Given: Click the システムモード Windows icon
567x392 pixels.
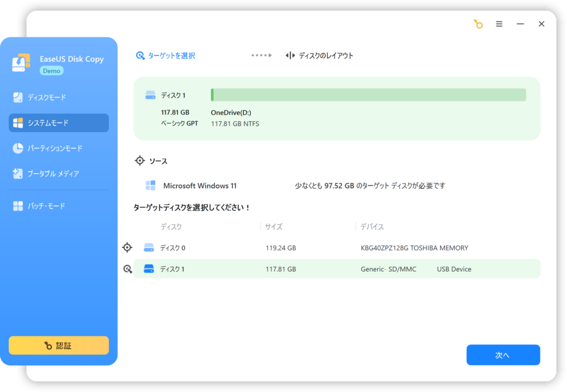Looking at the screenshot, I should click(18, 123).
